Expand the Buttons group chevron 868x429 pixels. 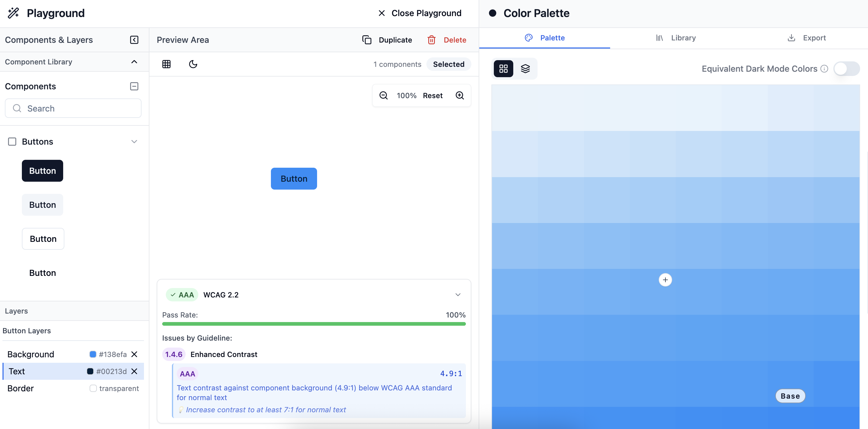134,142
